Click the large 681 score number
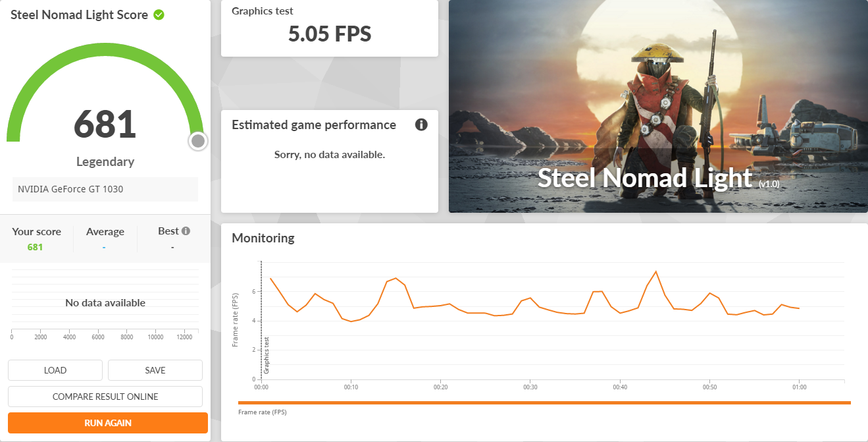 [105, 124]
